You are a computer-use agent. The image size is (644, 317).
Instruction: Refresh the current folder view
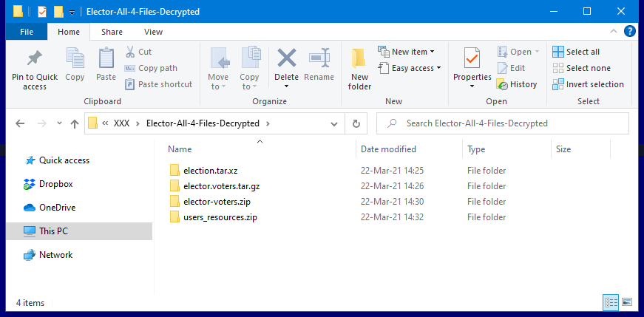(356, 123)
